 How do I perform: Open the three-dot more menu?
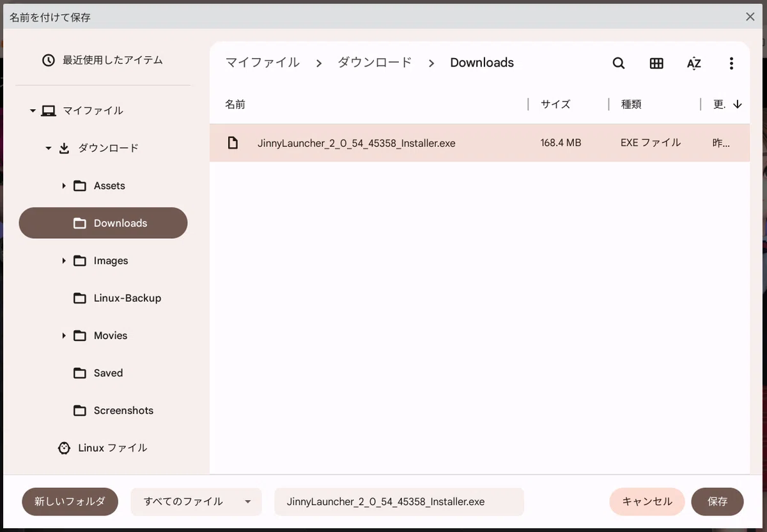(731, 63)
